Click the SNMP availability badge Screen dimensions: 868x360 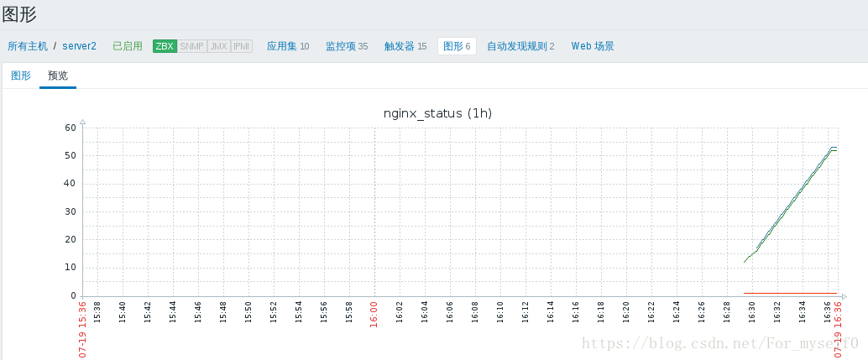click(192, 46)
